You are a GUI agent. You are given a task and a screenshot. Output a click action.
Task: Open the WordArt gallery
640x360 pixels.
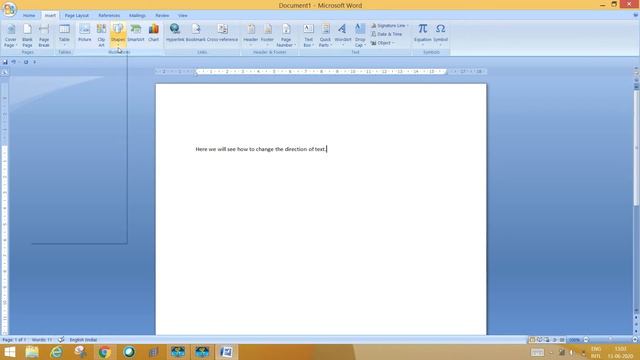point(342,36)
